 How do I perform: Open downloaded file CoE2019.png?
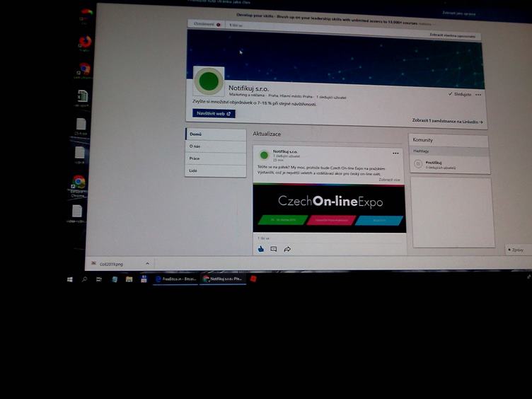coord(112,264)
